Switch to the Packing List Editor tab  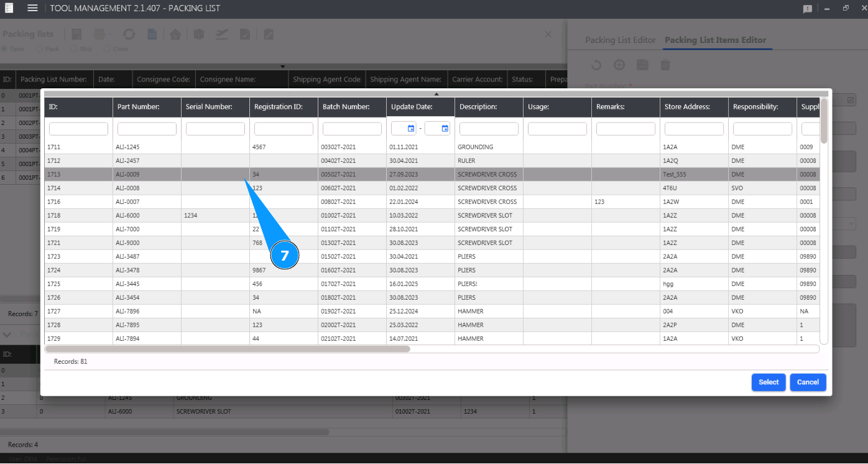pos(621,40)
